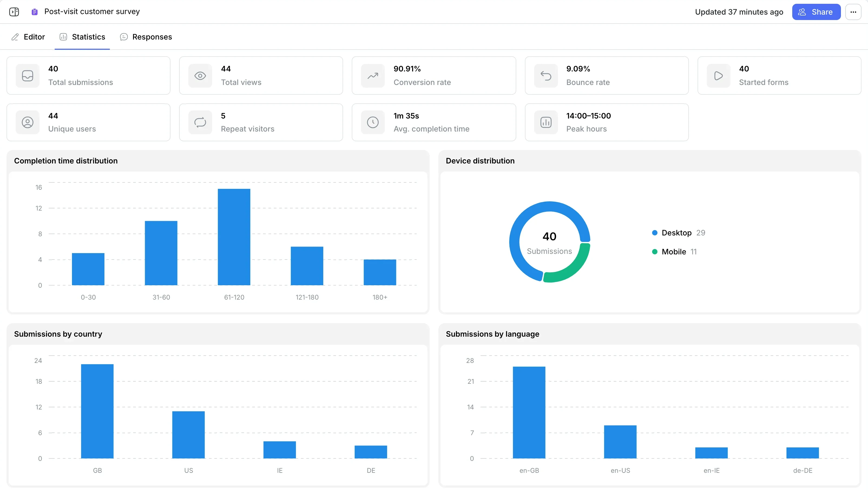
Task: Click the 14:00–15:00 peak hours value
Action: click(x=588, y=116)
